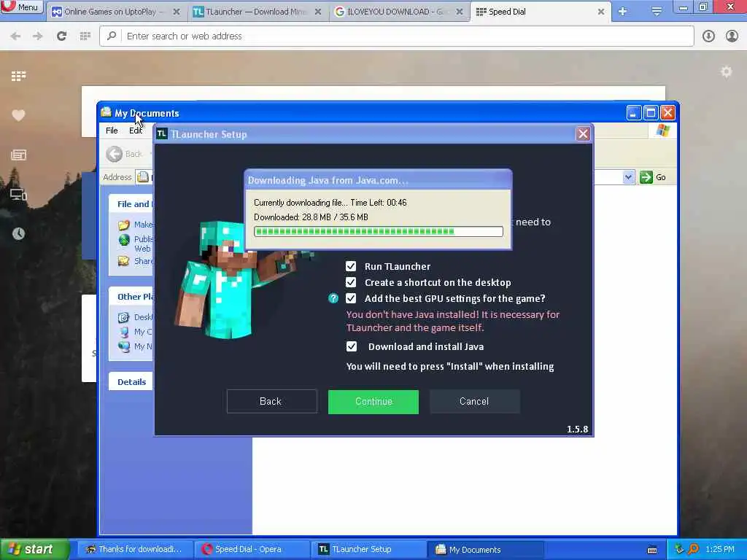747x560 pixels.
Task: Uncheck the Run TLauncher checkbox
Action: click(x=351, y=266)
